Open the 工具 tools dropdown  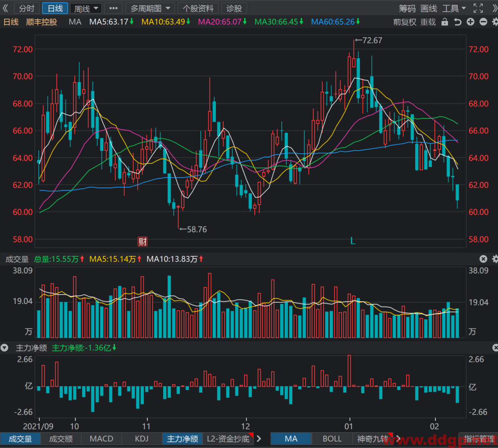(x=454, y=9)
